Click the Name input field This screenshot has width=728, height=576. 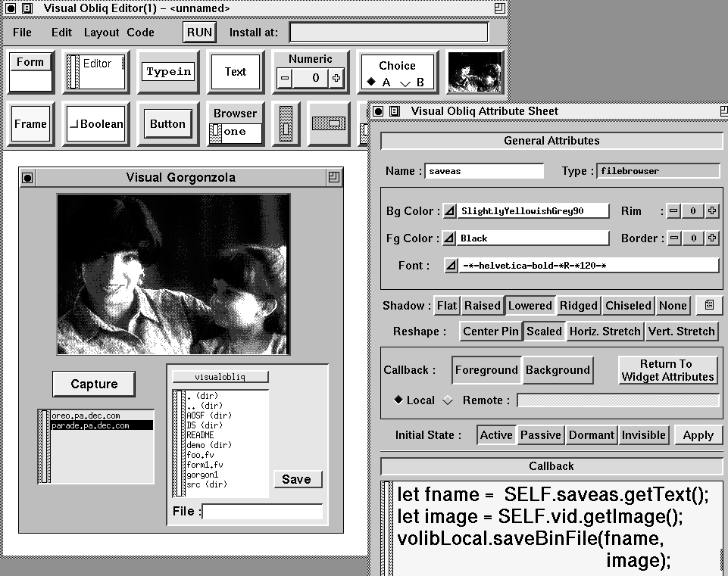[484, 171]
